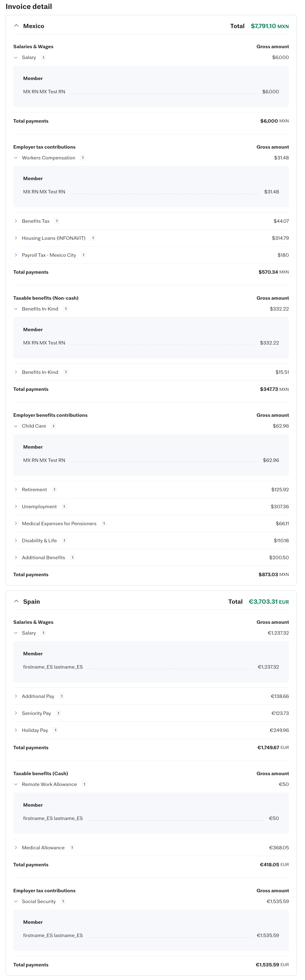Collapse the Social Security row
The width and height of the screenshot is (305, 980).
[15, 901]
